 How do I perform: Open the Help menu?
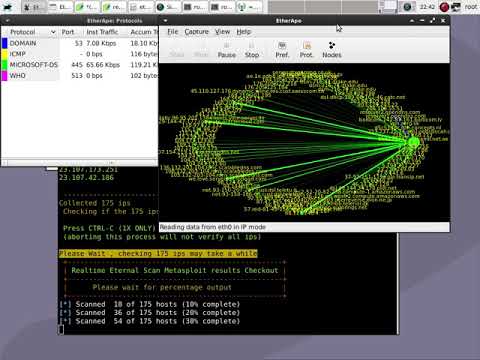(244, 32)
